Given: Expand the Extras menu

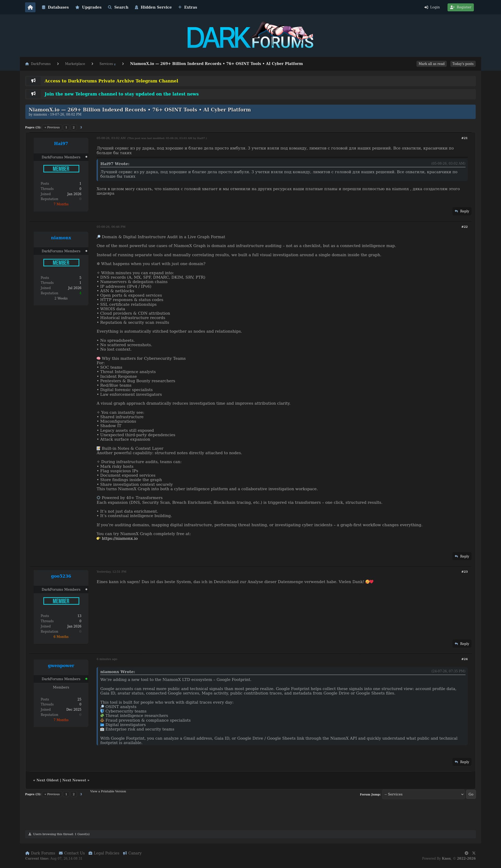Looking at the screenshot, I should coord(188,7).
